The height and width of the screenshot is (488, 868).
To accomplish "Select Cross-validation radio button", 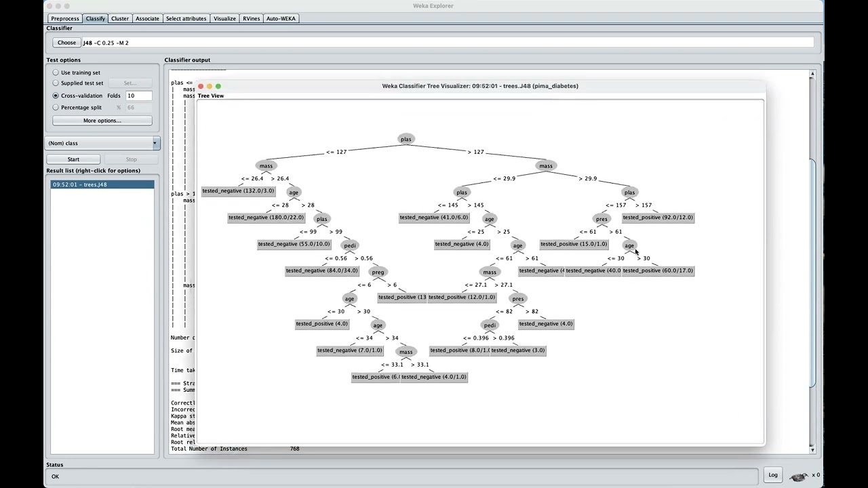I will click(56, 96).
